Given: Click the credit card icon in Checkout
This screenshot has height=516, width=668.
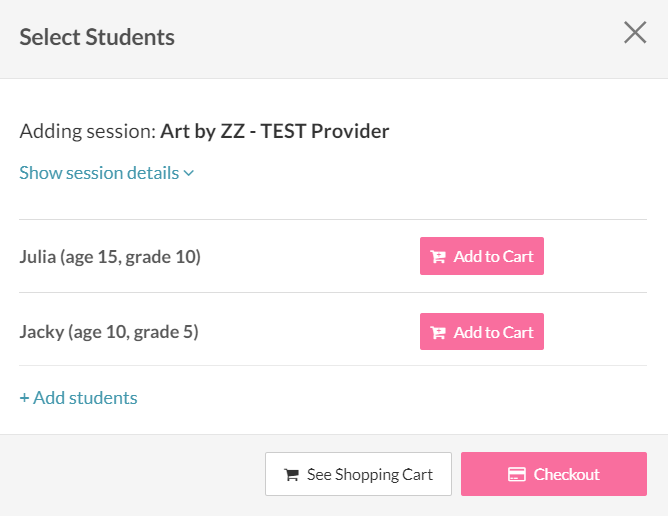Looking at the screenshot, I should click(517, 474).
